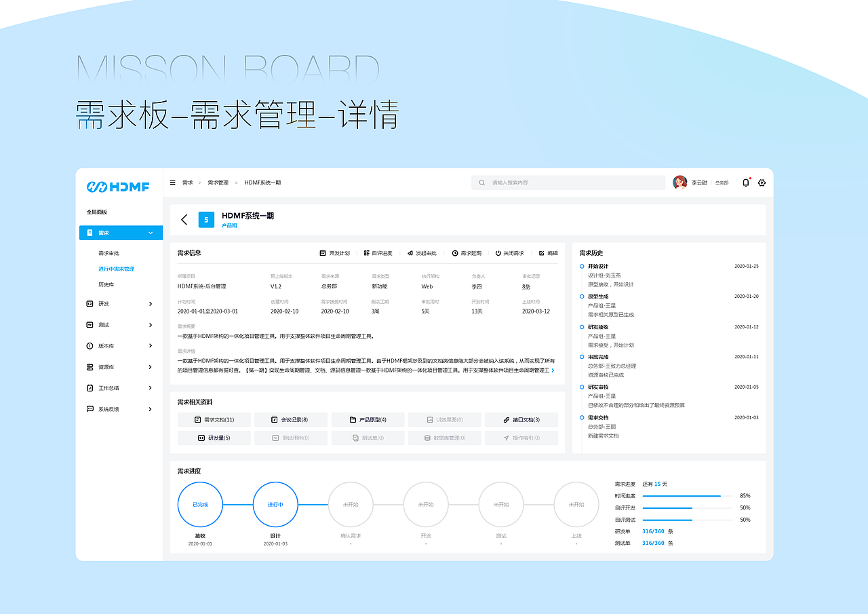This screenshot has width=868, height=614.
Task: Open 接口文档(3) resource button
Action: point(521,420)
